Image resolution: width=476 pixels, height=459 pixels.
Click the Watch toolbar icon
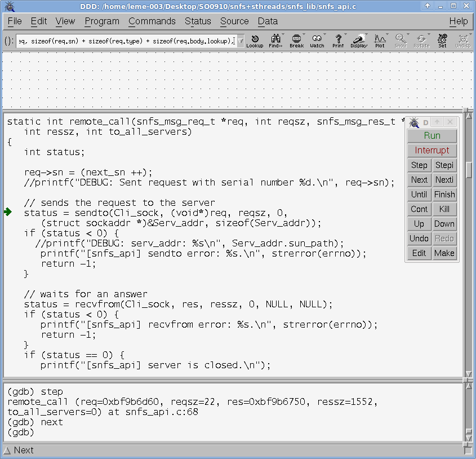[317, 41]
